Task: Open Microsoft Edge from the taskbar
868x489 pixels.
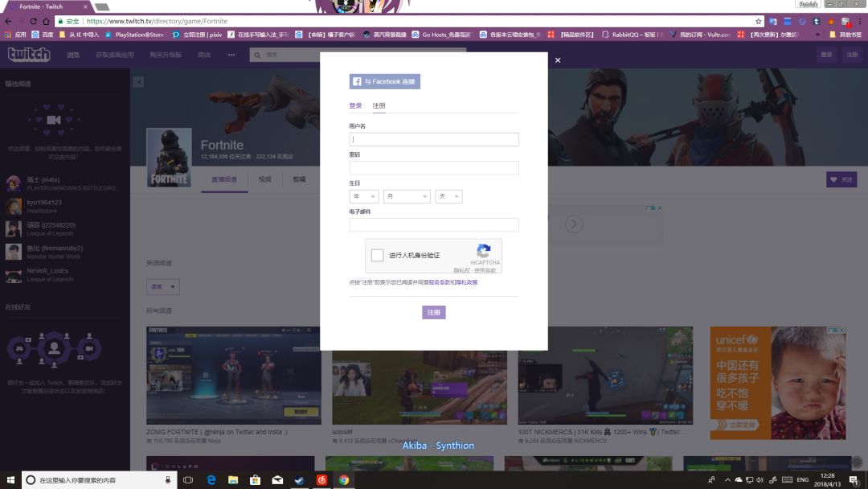Action: 211,479
